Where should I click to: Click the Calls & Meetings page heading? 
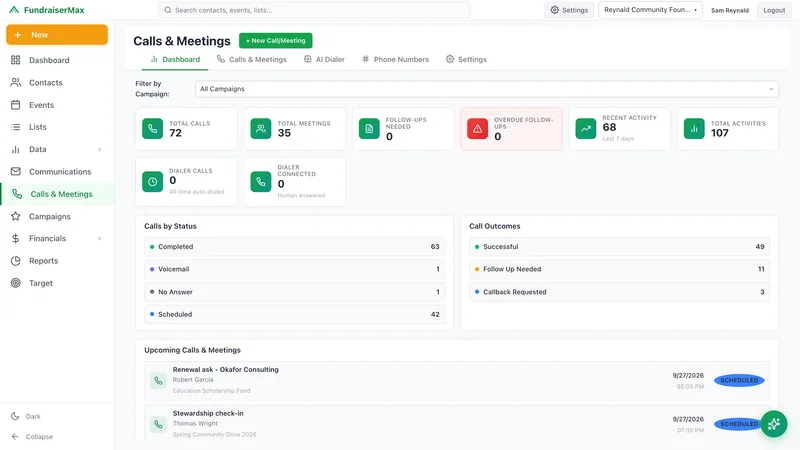pyautogui.click(x=182, y=41)
